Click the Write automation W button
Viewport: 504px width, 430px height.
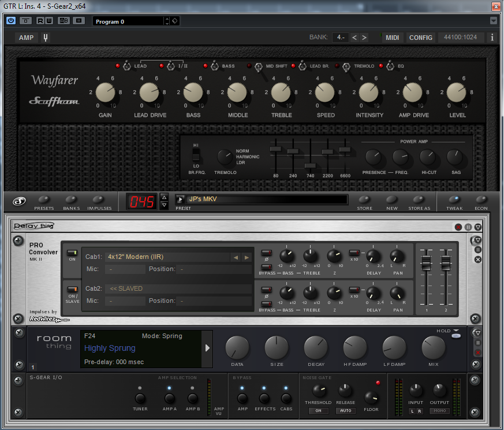coord(49,21)
